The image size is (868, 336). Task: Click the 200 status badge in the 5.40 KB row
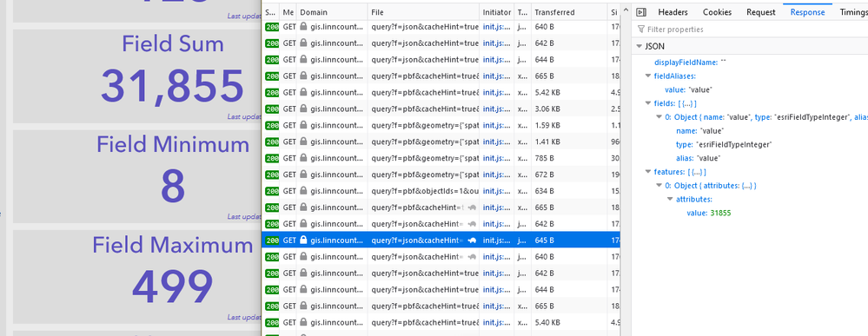pos(272,322)
